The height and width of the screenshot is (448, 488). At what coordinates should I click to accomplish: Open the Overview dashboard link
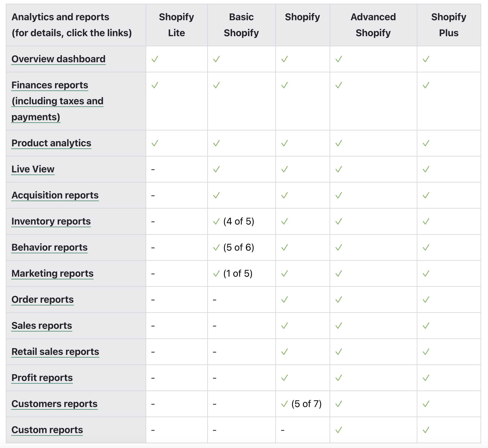tap(58, 59)
